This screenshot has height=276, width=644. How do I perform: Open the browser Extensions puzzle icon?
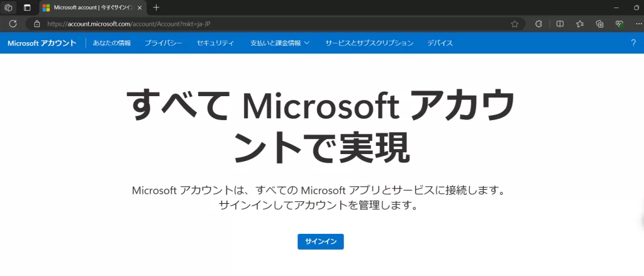click(538, 24)
